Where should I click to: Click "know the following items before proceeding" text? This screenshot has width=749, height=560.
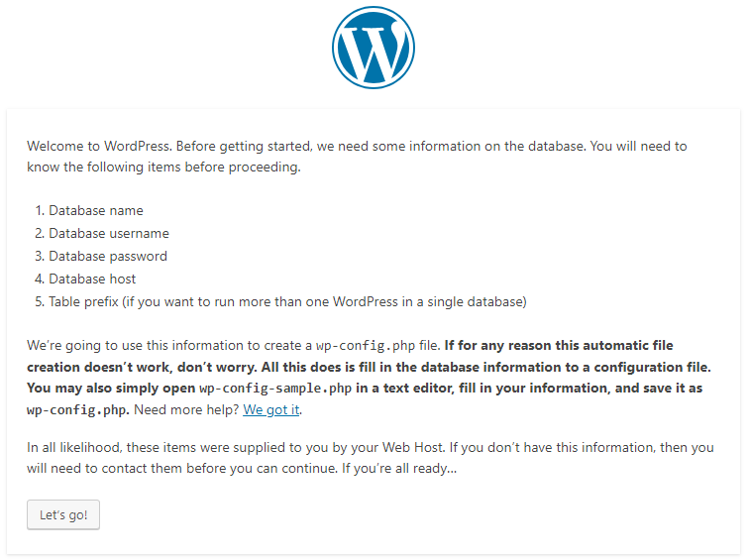(163, 167)
